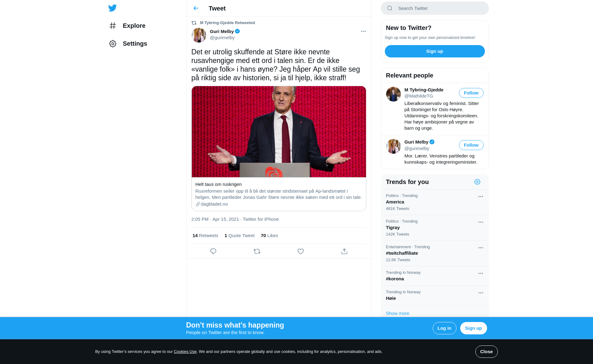The width and height of the screenshot is (593, 364).
Task: Open Trends for you settings gear
Action: click(477, 182)
